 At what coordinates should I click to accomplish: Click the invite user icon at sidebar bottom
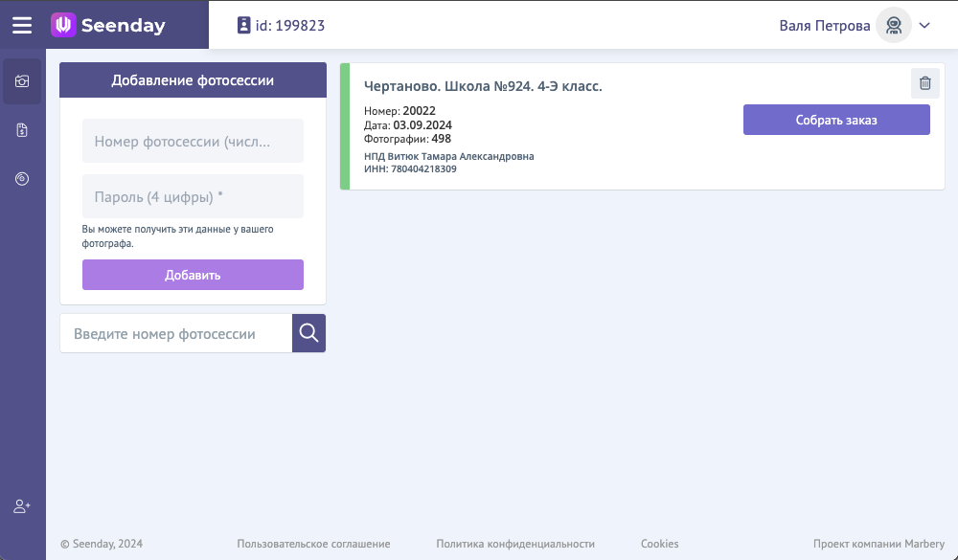[x=21, y=506]
